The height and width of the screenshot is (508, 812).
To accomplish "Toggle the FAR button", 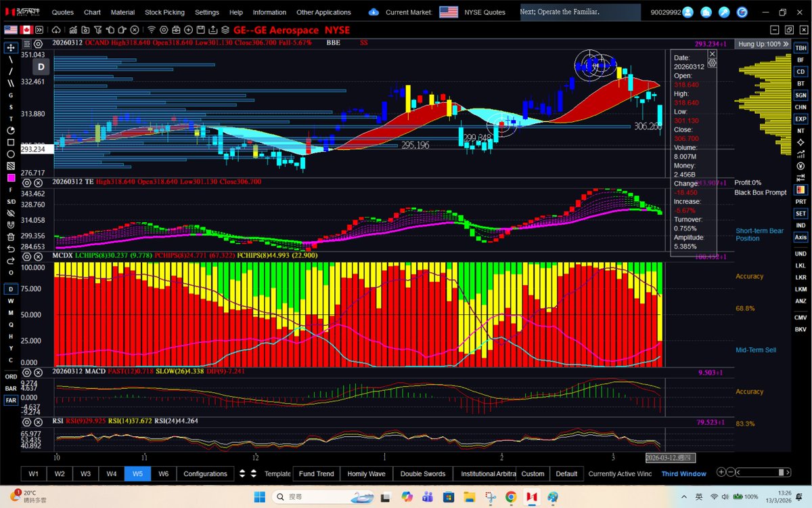I will (11, 400).
